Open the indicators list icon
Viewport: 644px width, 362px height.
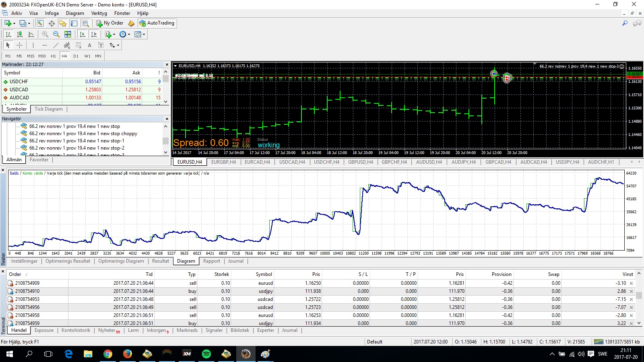108,34
